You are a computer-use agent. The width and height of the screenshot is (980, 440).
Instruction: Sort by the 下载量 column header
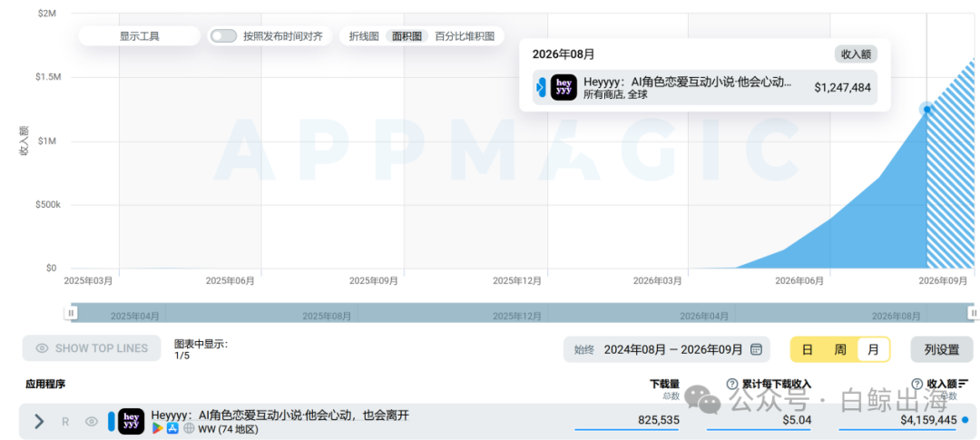[664, 384]
